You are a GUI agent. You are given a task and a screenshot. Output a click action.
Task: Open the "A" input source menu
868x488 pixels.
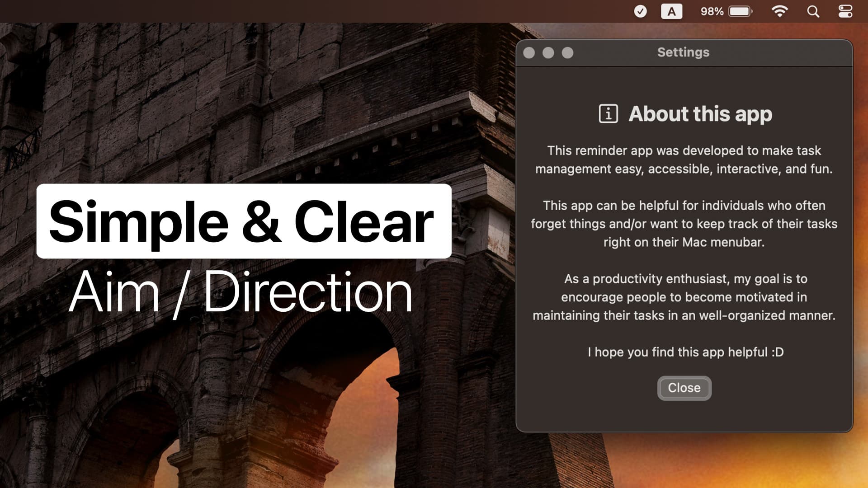(x=671, y=11)
